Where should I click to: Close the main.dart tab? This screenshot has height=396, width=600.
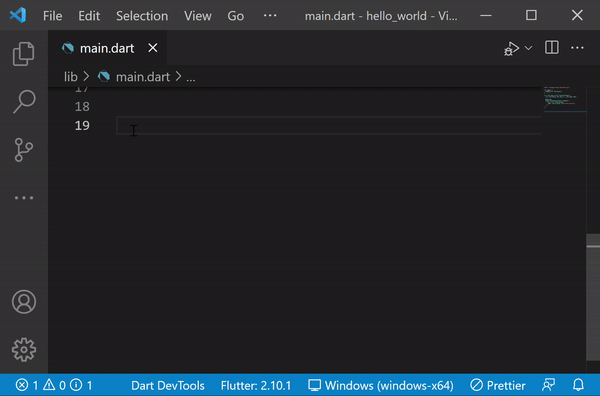(153, 48)
